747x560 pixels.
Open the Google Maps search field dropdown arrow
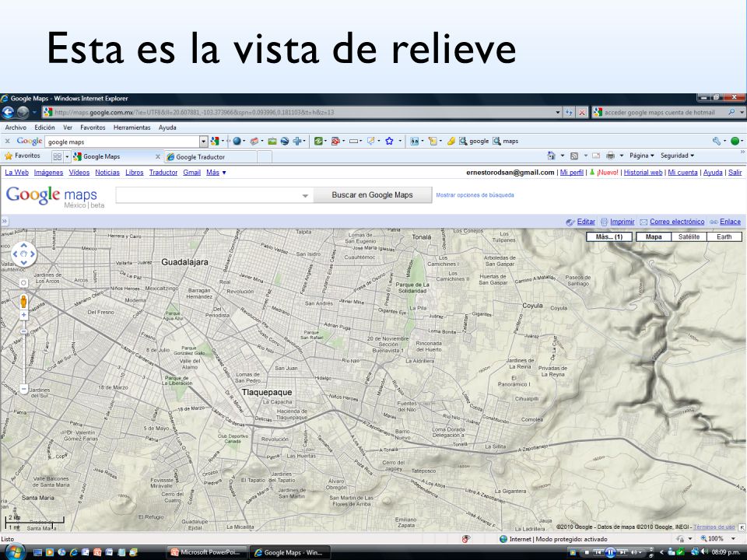305,195
